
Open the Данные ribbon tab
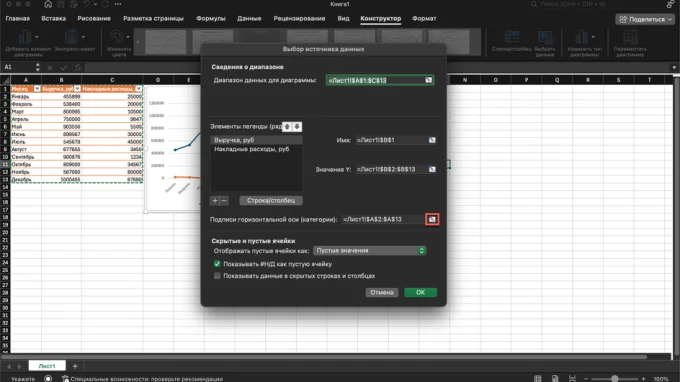tap(249, 19)
